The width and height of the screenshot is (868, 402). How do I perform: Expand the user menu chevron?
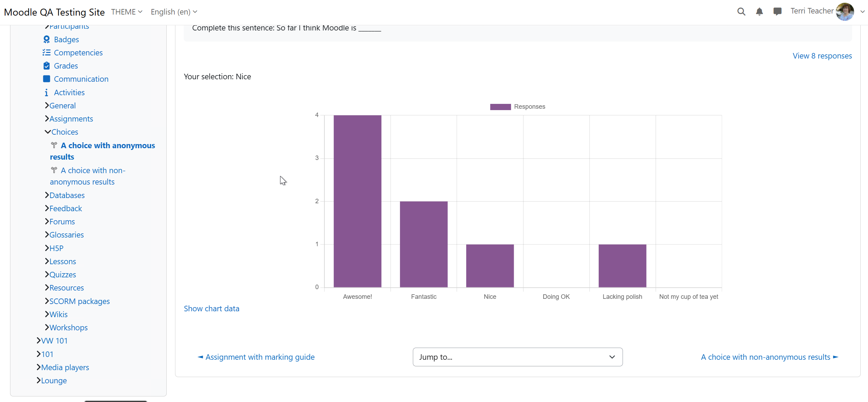(862, 12)
